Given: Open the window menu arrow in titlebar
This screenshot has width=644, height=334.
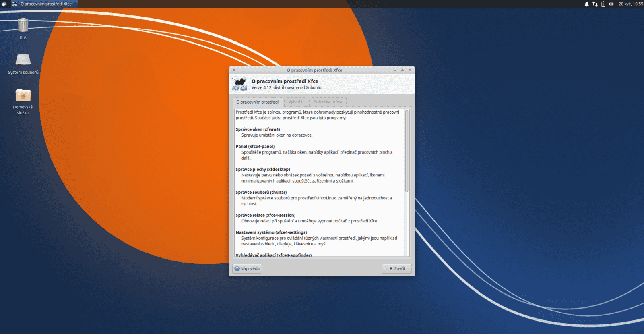Looking at the screenshot, I should click(x=234, y=70).
